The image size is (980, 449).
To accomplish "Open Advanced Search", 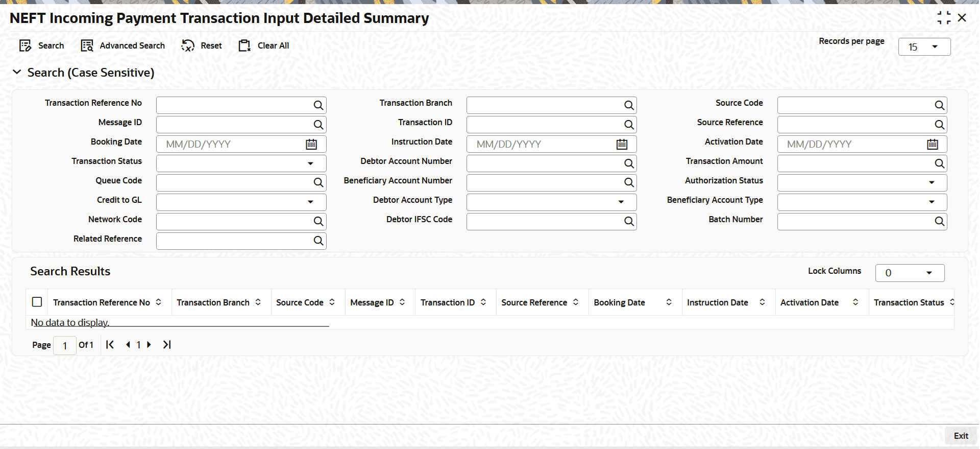I will pos(122,46).
